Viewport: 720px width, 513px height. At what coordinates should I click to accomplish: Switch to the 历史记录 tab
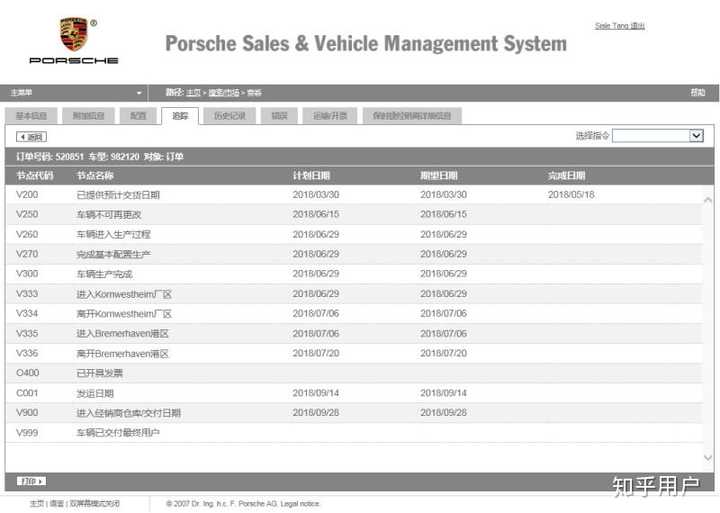tap(230, 116)
